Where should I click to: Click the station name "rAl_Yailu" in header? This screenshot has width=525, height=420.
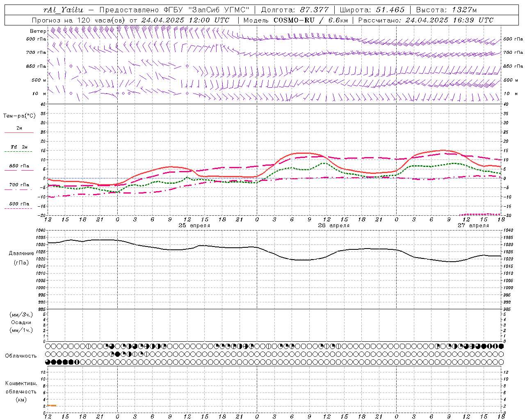coord(63,10)
